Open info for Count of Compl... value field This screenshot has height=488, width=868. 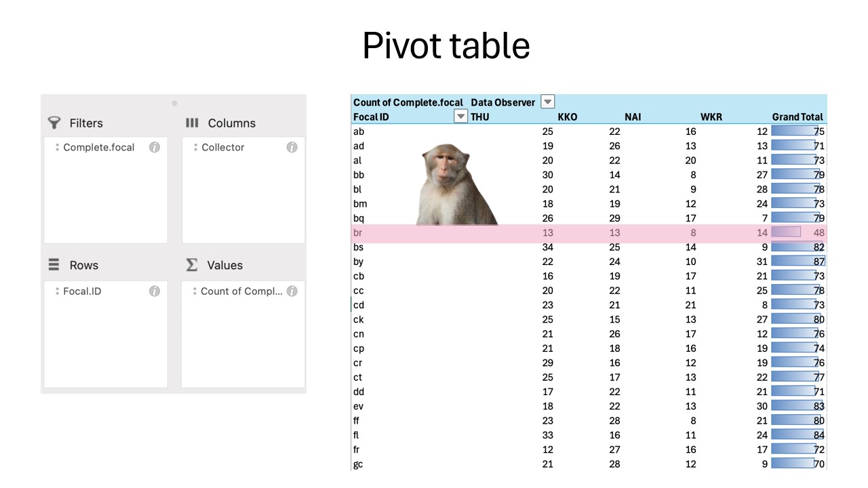coord(292,291)
